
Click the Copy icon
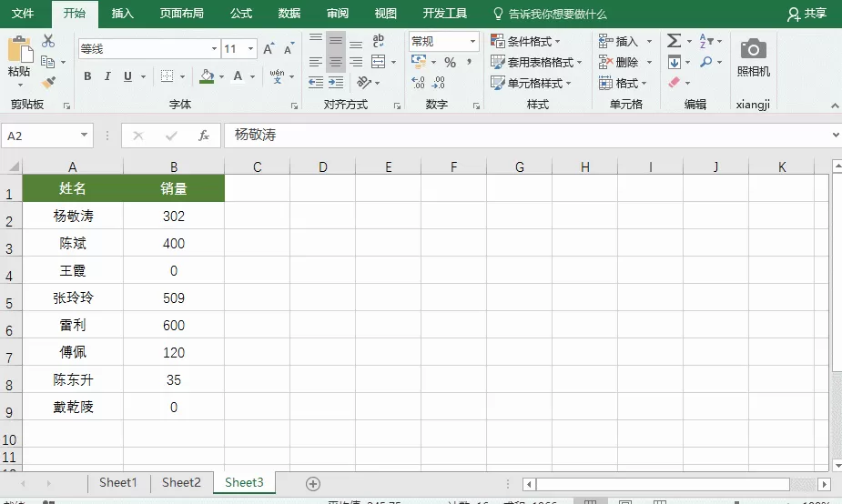(48, 62)
